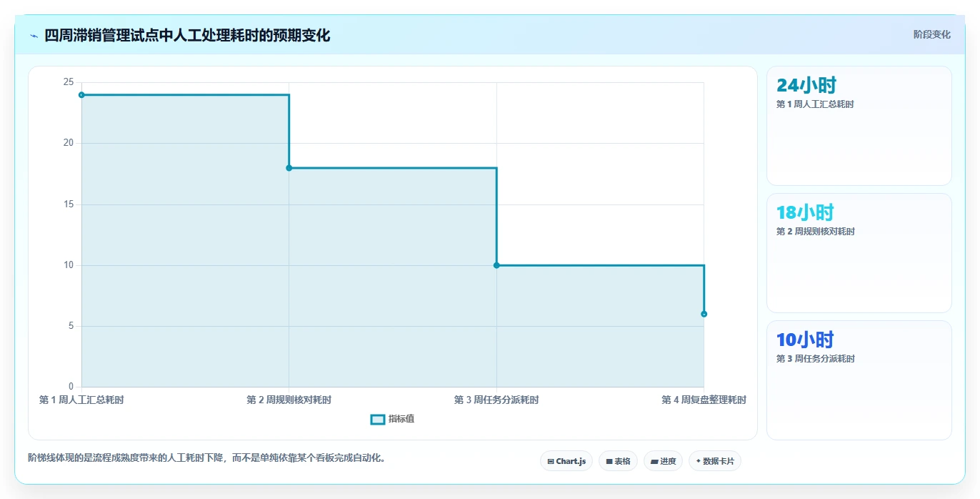Click the Chart.js chip icon
This screenshot has height=499, width=980.
(551, 462)
